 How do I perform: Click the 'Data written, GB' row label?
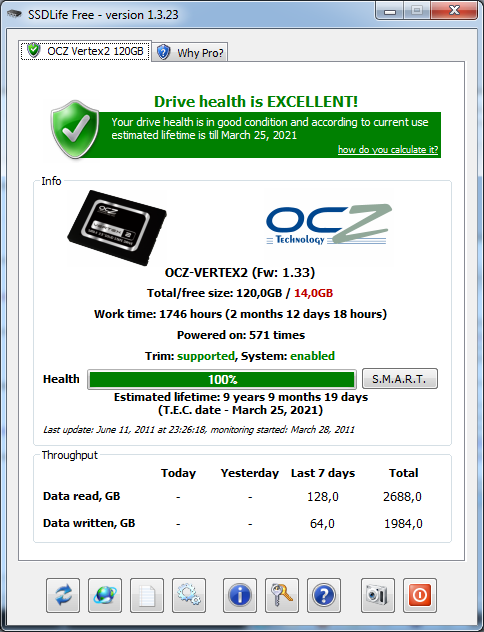89,523
